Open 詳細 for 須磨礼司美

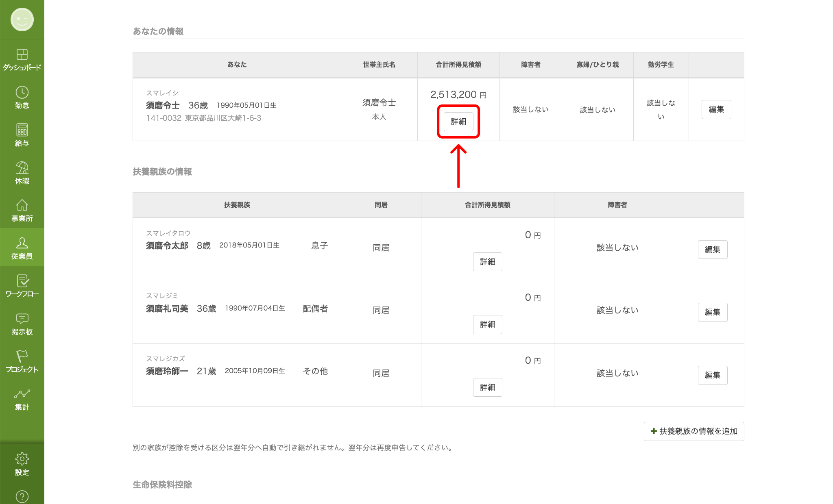[487, 324]
